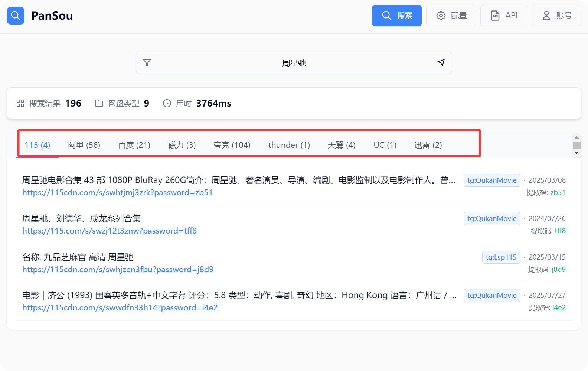
Task: Click extraction code i4e2
Action: point(559,307)
